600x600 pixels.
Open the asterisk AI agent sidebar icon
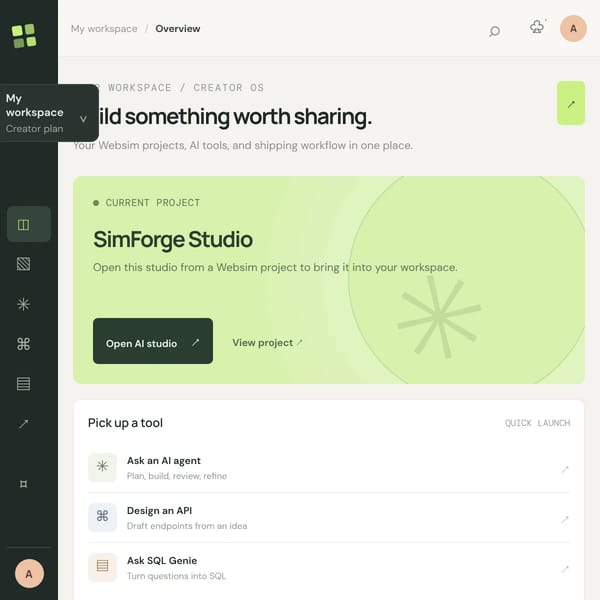23,304
